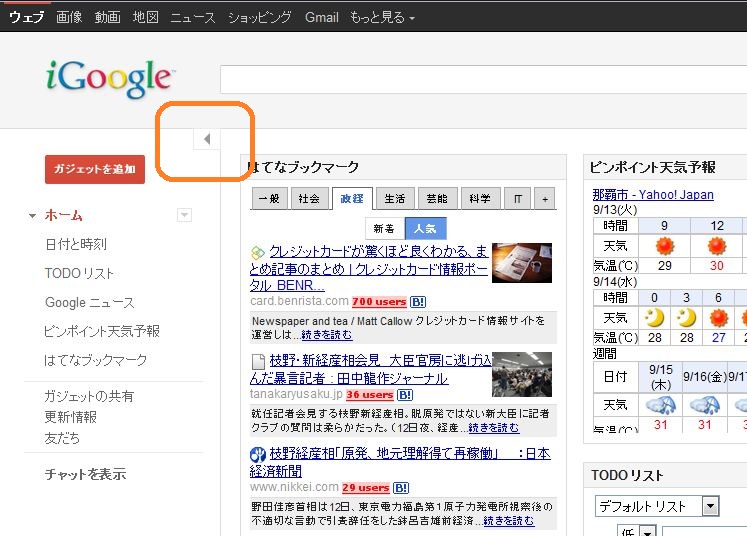Switch to 新着 view
747x536 pixels.
384,228
